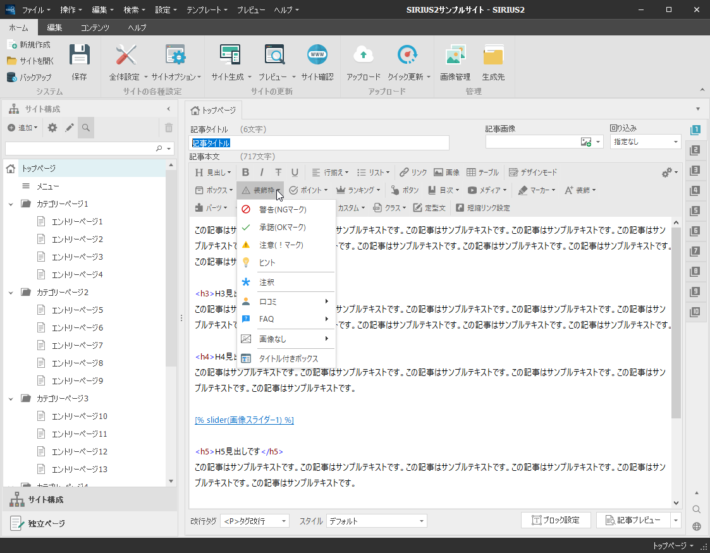Switch to the 編集 ribbon tab

point(54,28)
